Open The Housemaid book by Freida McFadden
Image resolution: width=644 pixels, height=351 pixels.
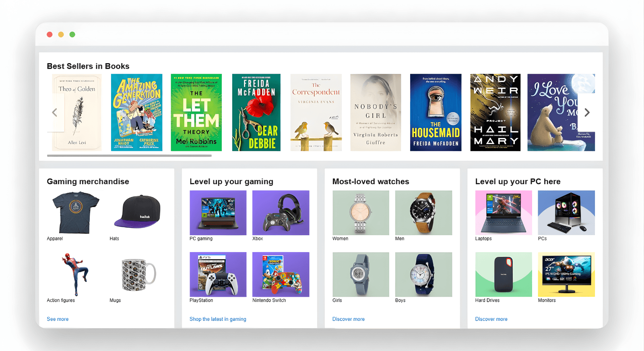[436, 113]
